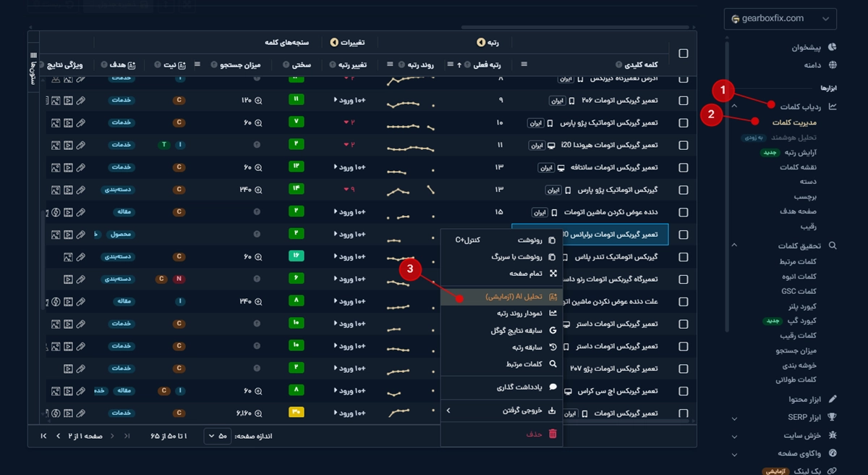
Task: Click the trophy icon beside ابزار SERP
Action: point(833,417)
